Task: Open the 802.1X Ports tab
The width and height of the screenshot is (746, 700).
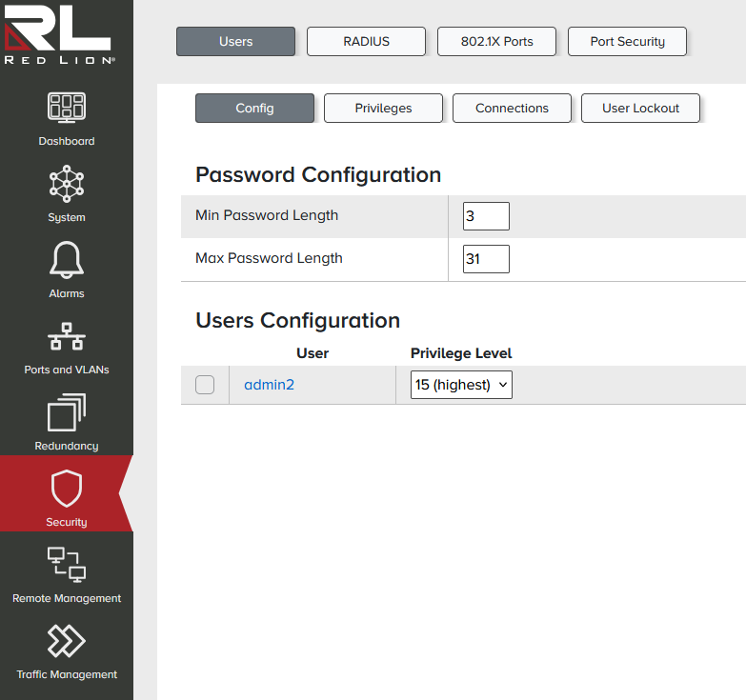Action: [496, 42]
